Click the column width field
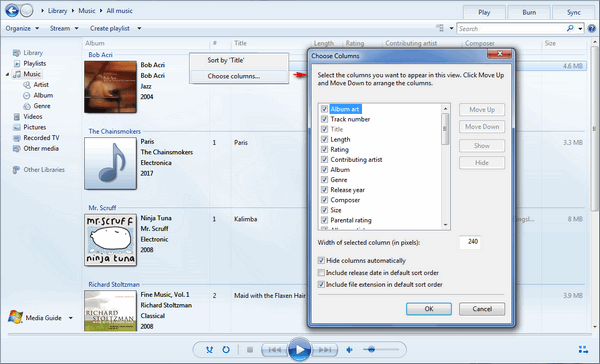 470,242
